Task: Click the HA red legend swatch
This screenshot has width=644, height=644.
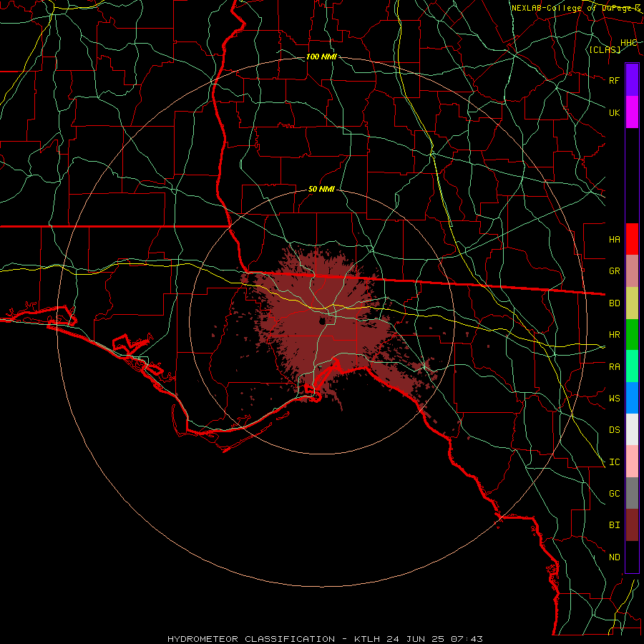Action: point(632,239)
